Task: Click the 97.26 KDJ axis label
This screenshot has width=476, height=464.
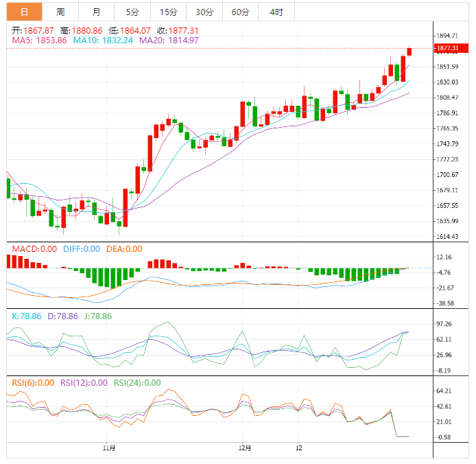Action: click(444, 324)
